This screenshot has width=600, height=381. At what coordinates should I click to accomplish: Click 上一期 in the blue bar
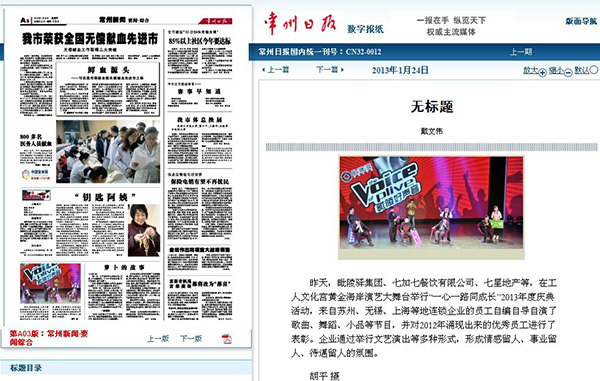pos(521,52)
